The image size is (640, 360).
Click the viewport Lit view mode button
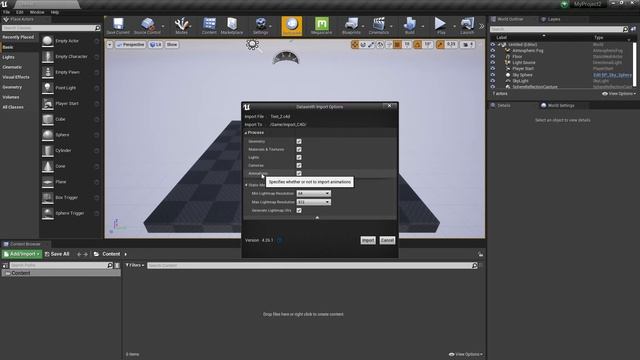156,44
